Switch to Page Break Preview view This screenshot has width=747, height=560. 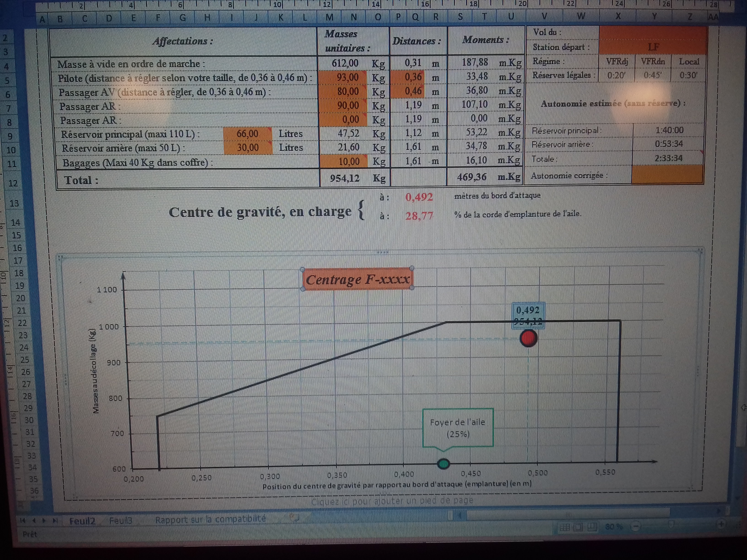pos(592,526)
